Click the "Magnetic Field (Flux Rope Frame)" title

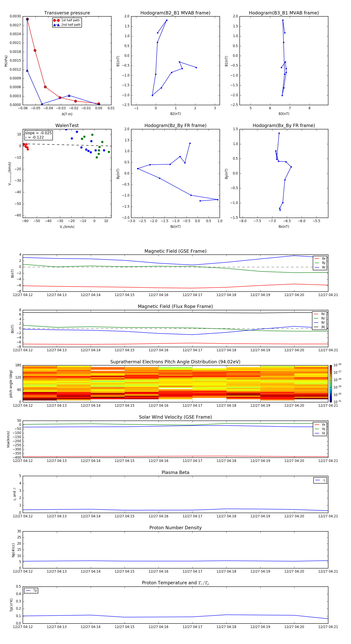point(175,307)
